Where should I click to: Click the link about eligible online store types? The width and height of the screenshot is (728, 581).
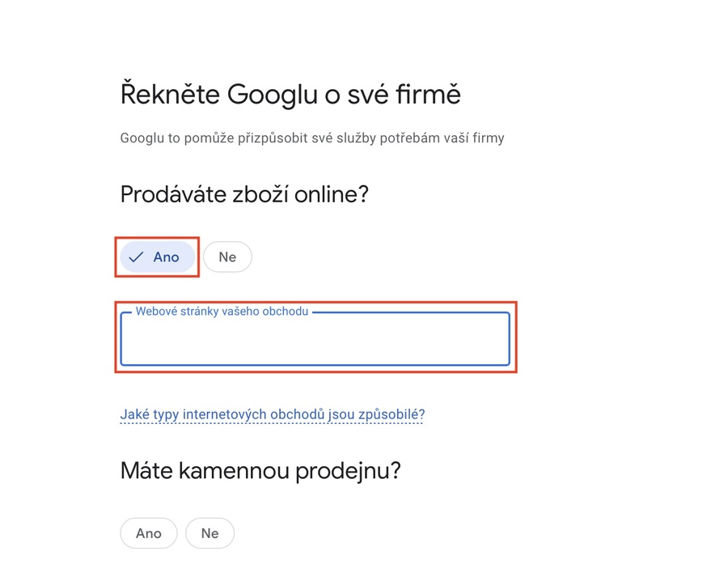tap(273, 415)
